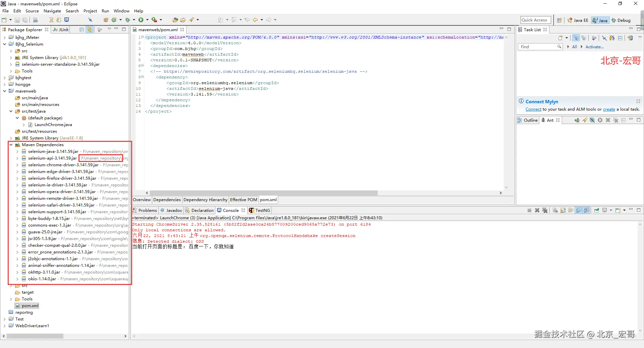
Task: Close the Connect Mylyn notice
Action: (638, 101)
